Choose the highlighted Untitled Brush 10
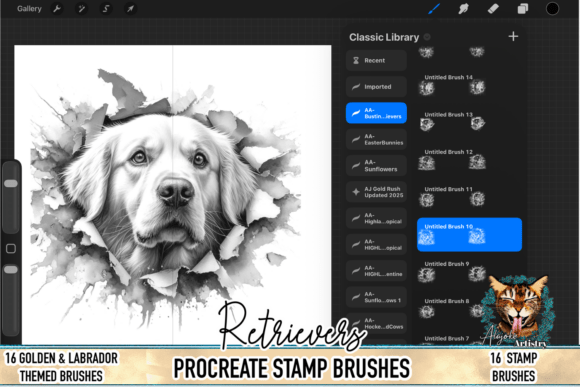 point(469,235)
